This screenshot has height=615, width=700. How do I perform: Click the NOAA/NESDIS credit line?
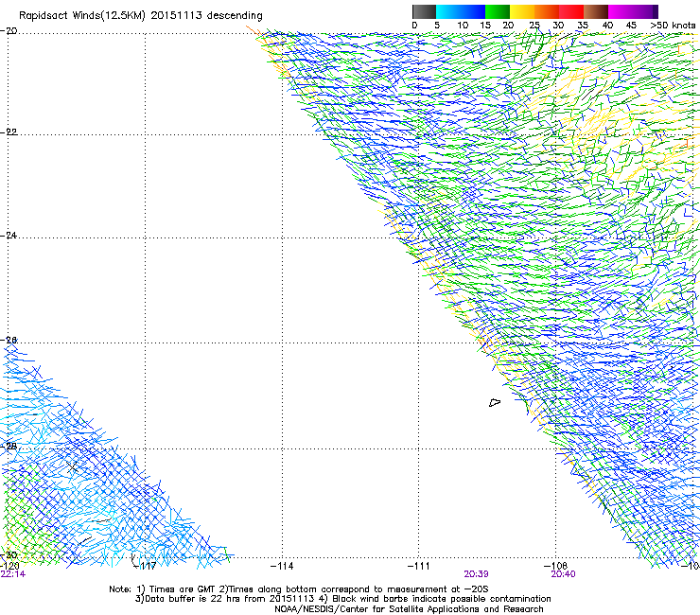point(409,609)
